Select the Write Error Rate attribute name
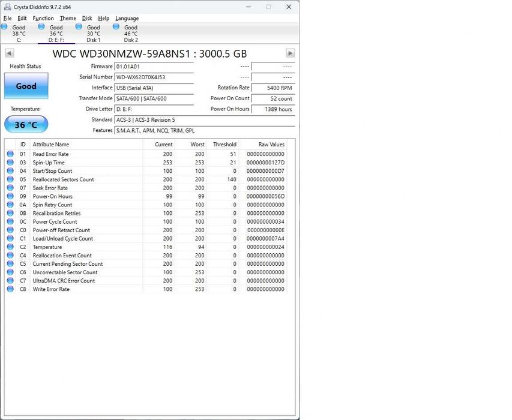The image size is (512, 420). tap(51, 289)
